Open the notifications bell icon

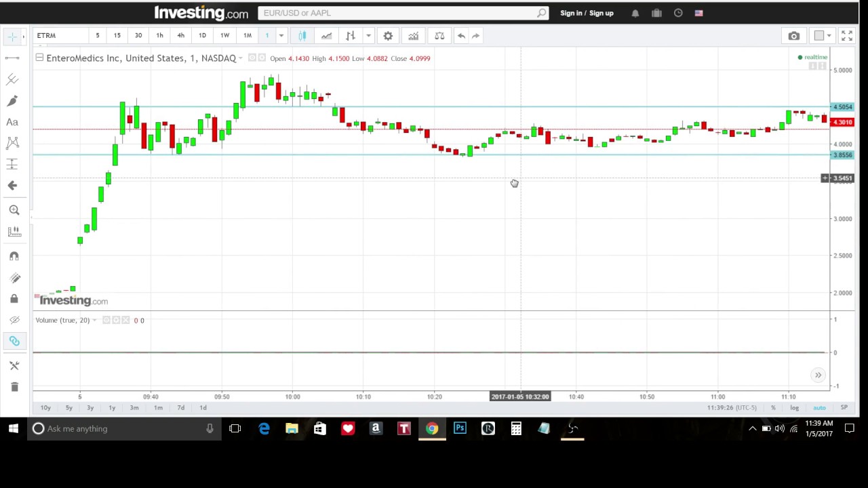click(635, 13)
